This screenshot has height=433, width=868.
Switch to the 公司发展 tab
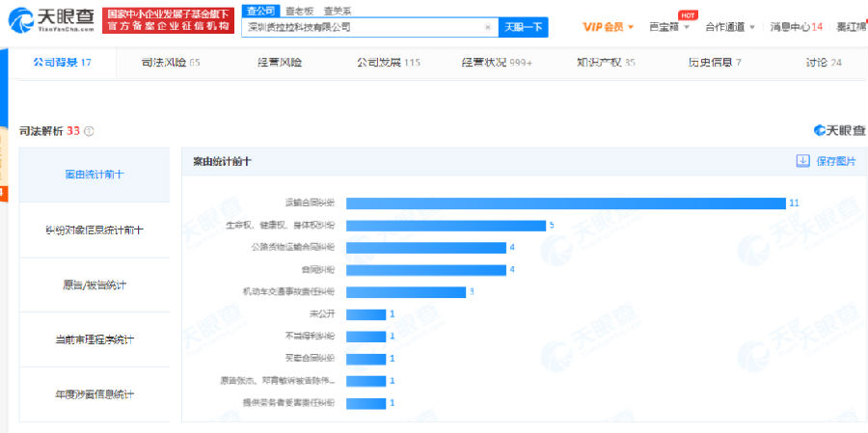pyautogui.click(x=388, y=63)
